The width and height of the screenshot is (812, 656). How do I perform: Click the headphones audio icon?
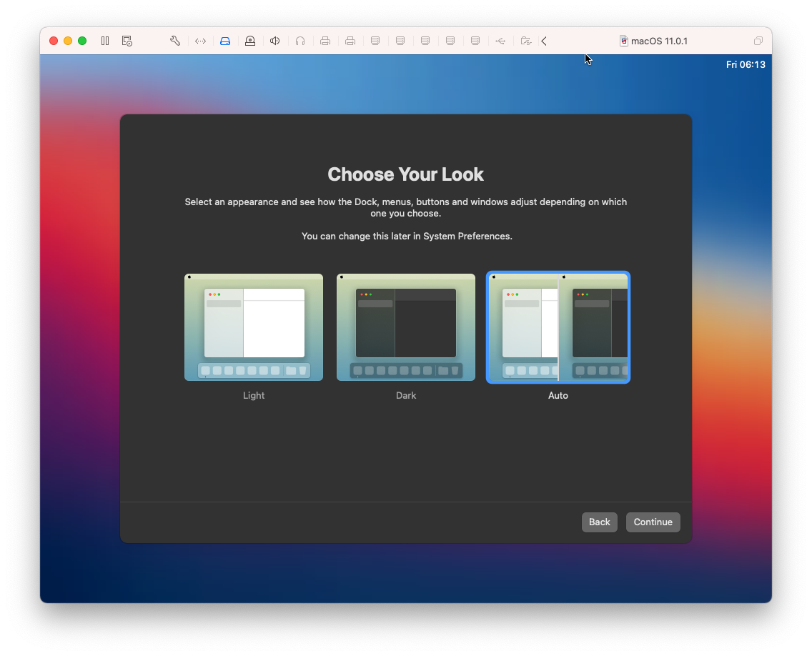(300, 41)
